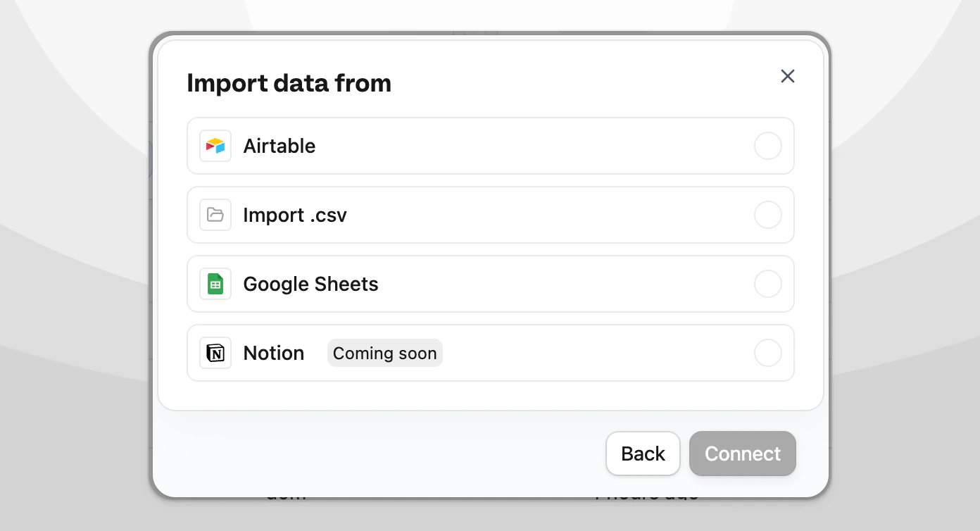Select the radio button for Notion
The width and height of the screenshot is (980, 531).
pos(767,353)
